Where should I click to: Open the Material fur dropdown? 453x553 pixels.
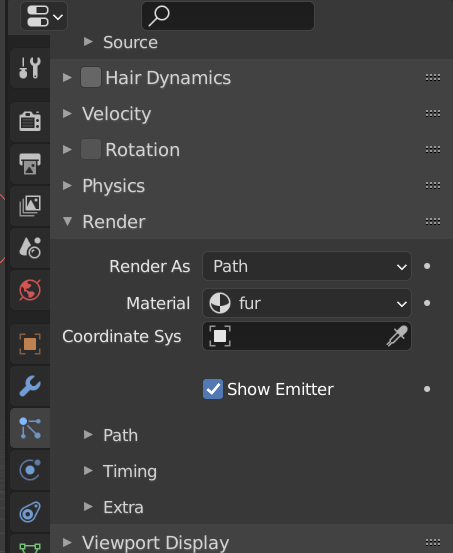click(307, 303)
